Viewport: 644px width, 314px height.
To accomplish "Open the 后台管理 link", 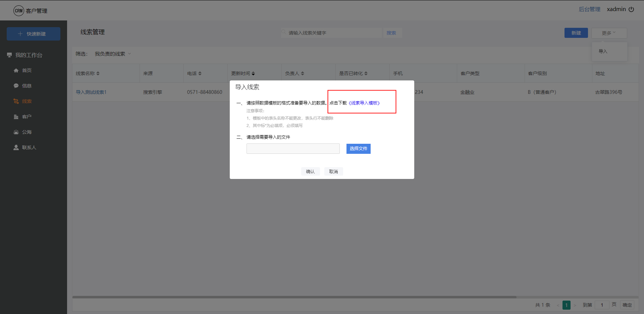I will pos(590,9).
